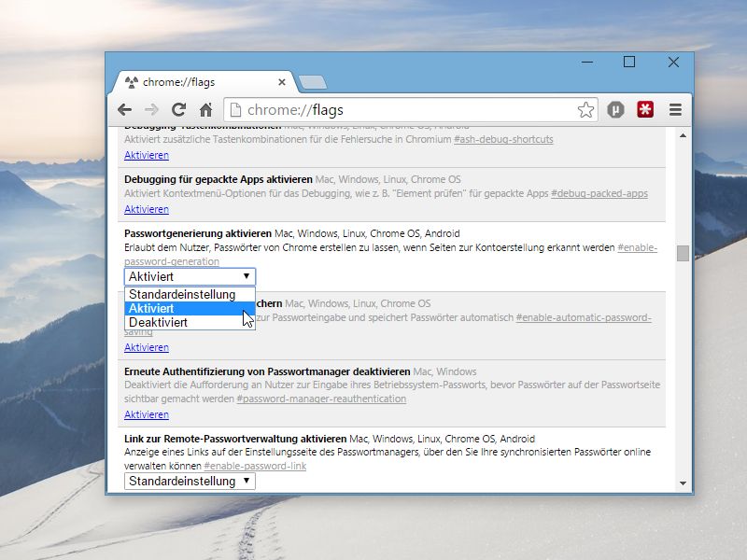Collapse the Passwortgenerierung dropdown showing Aktiviert
The width and height of the screenshot is (747, 560).
tap(190, 276)
